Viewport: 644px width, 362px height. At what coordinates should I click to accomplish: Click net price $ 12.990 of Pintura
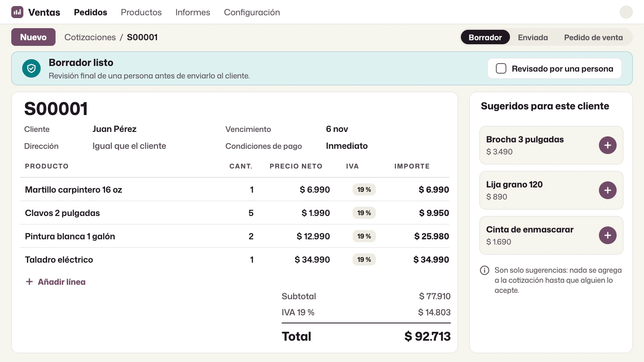point(313,236)
